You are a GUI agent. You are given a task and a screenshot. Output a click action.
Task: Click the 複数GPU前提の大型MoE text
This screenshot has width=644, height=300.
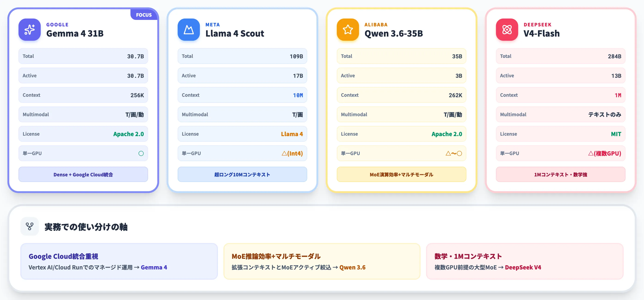(465, 267)
